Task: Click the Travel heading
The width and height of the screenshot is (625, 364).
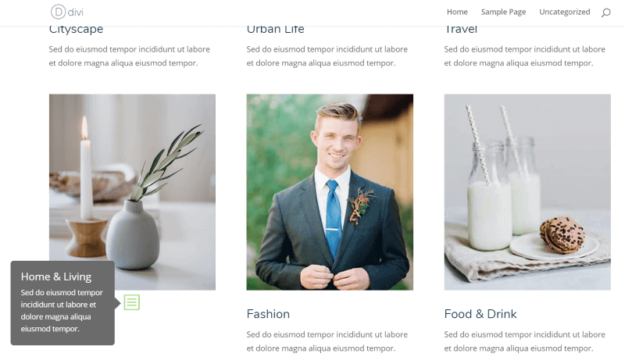Action: pos(460,30)
